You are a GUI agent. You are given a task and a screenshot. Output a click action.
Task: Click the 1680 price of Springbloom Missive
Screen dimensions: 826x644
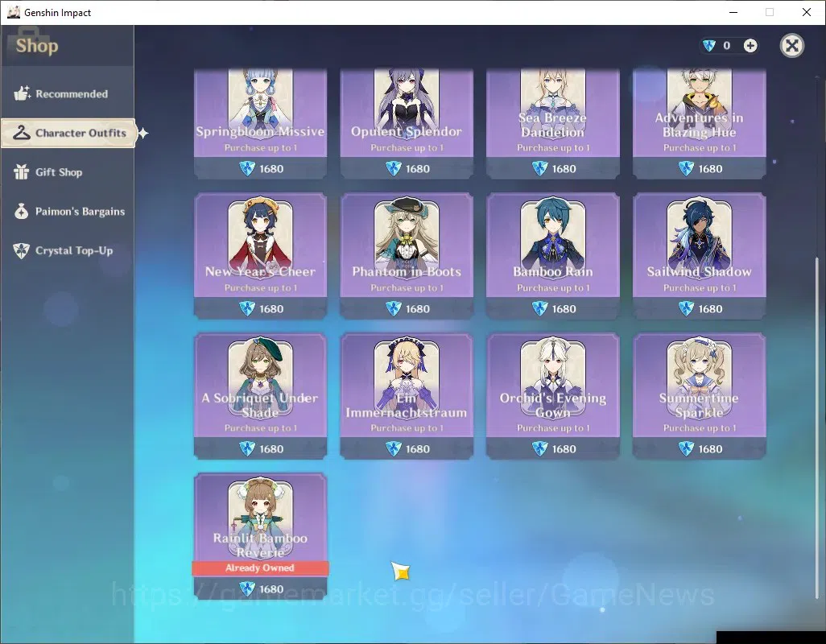(271, 169)
